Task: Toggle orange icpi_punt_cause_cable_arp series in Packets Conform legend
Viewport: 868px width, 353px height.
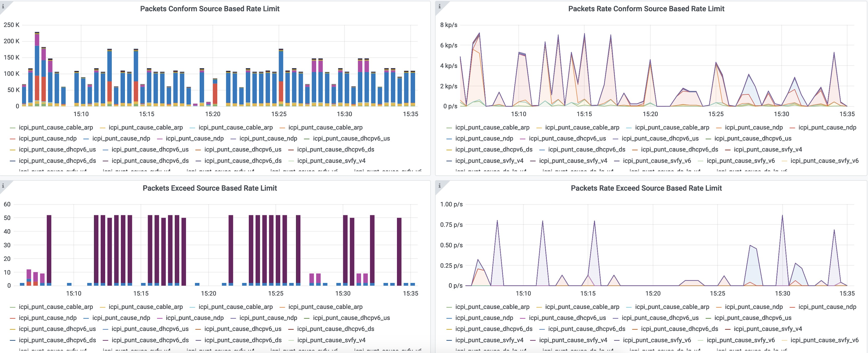Action: pos(325,127)
